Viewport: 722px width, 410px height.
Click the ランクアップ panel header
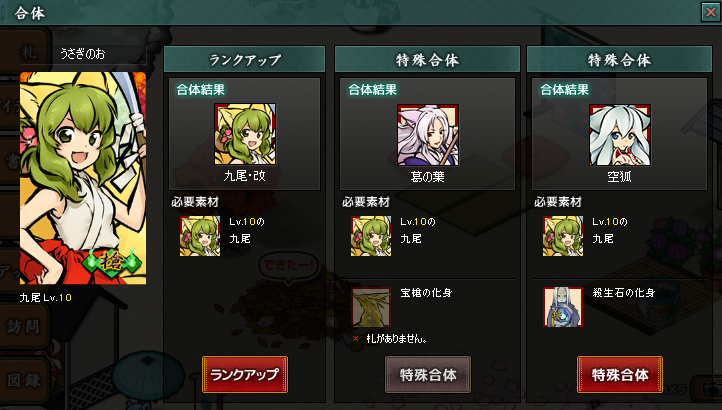tap(245, 59)
